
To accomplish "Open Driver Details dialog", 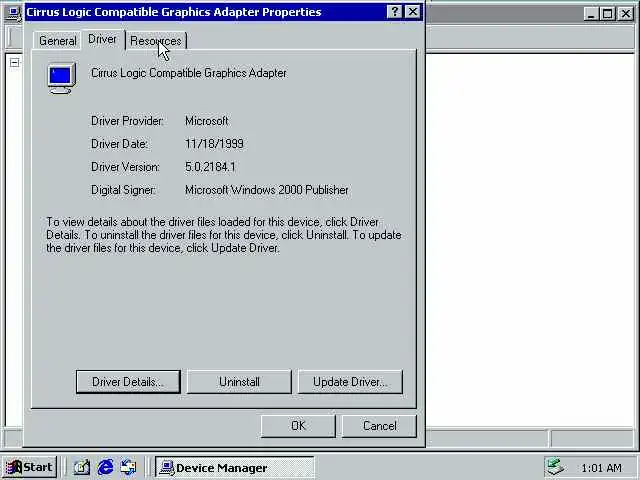I will 128,382.
